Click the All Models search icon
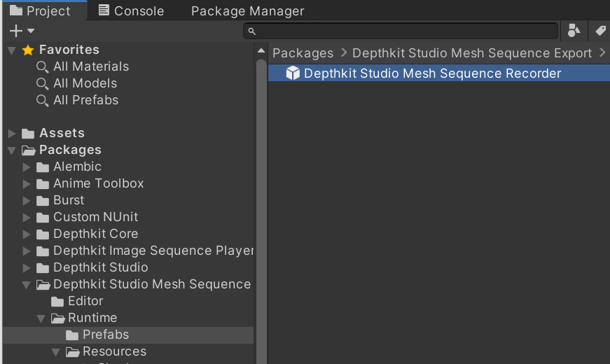The width and height of the screenshot is (610, 364). [43, 83]
